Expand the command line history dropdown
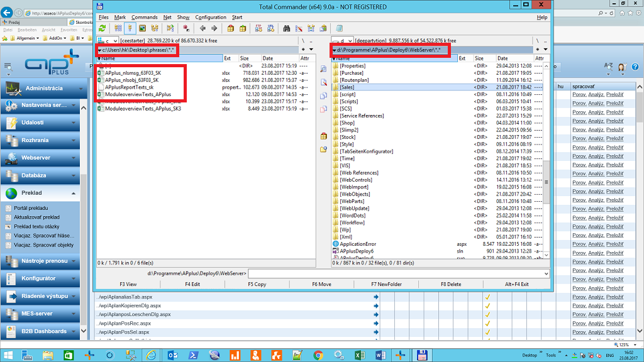 [x=546, y=274]
